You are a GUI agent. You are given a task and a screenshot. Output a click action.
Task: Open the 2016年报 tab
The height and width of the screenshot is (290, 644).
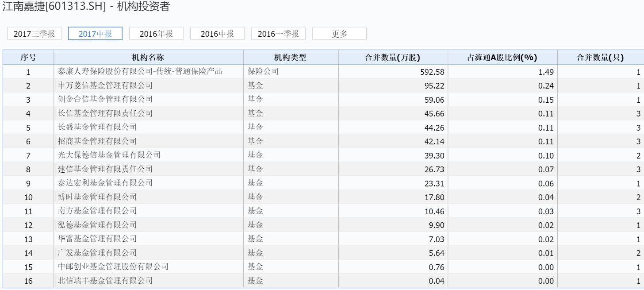click(x=156, y=34)
